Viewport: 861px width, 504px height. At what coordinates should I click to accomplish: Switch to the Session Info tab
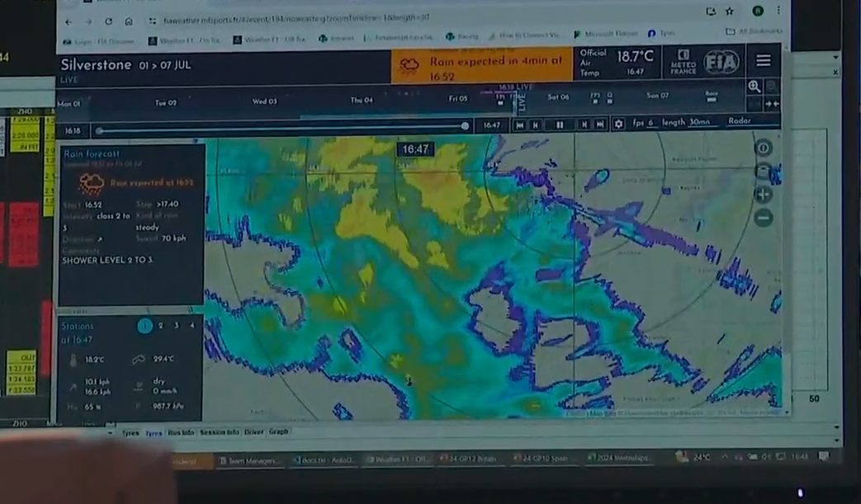click(x=219, y=432)
